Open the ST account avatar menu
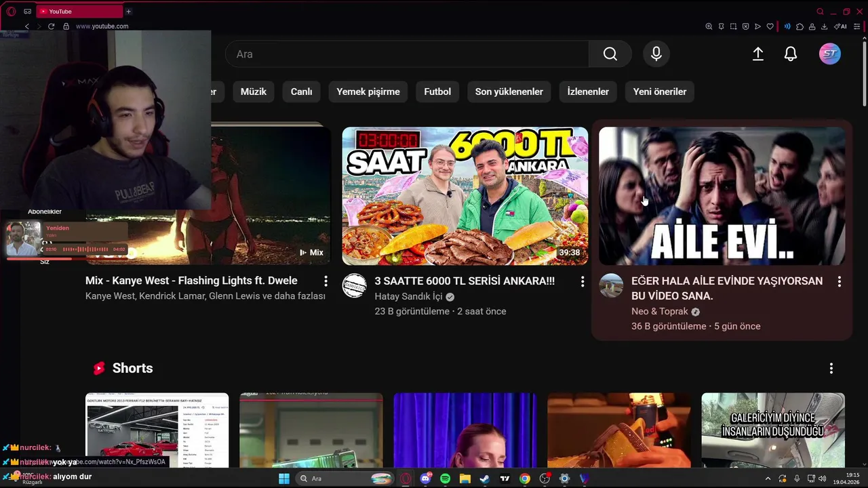This screenshot has height=488, width=868. [x=830, y=54]
